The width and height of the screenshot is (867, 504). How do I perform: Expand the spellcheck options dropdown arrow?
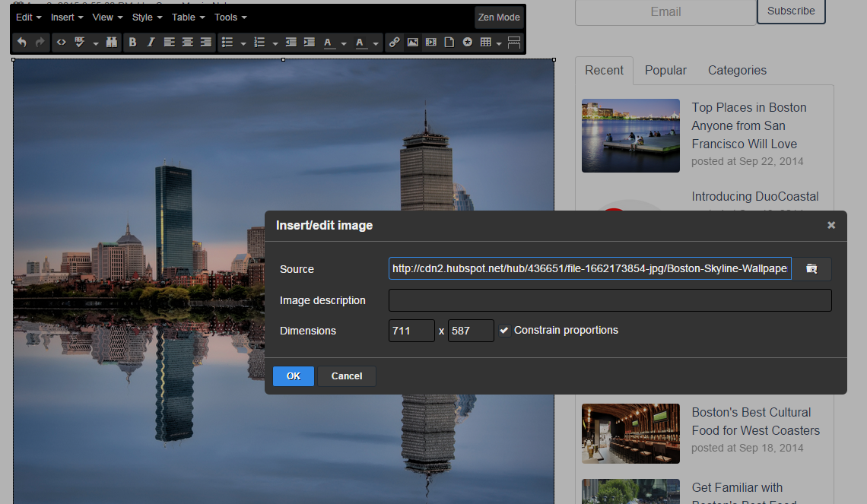(x=96, y=43)
